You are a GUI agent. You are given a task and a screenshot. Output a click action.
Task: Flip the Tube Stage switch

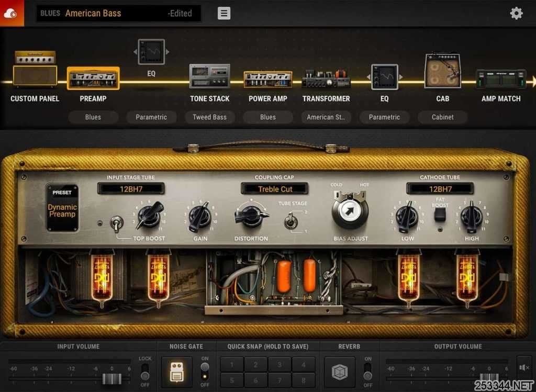(290, 221)
